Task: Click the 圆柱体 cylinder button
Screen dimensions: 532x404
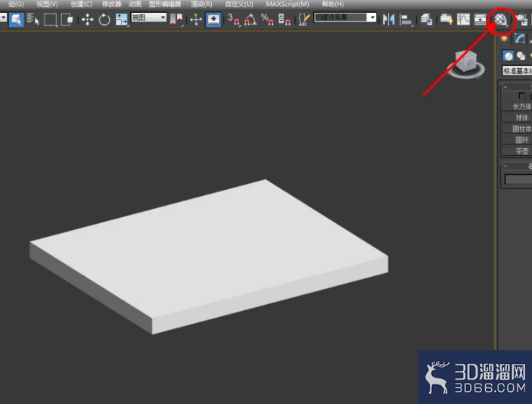Action: click(x=517, y=129)
